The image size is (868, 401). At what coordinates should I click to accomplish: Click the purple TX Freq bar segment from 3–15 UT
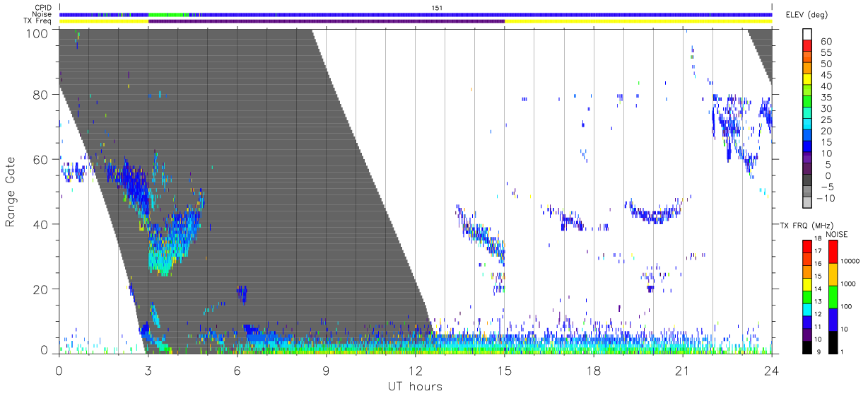[x=327, y=21]
